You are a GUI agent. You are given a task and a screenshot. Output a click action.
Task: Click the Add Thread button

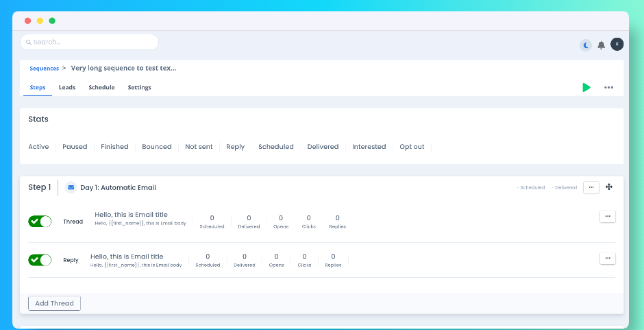pyautogui.click(x=54, y=303)
